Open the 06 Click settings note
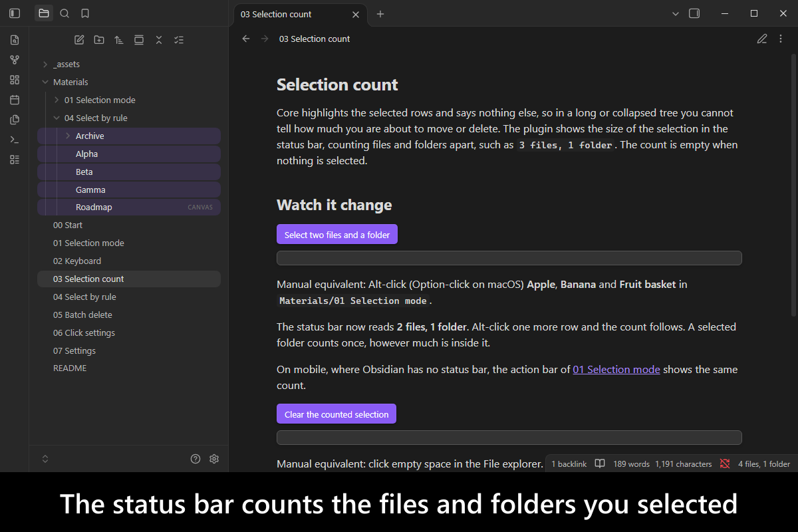The image size is (798, 532). [128, 333]
